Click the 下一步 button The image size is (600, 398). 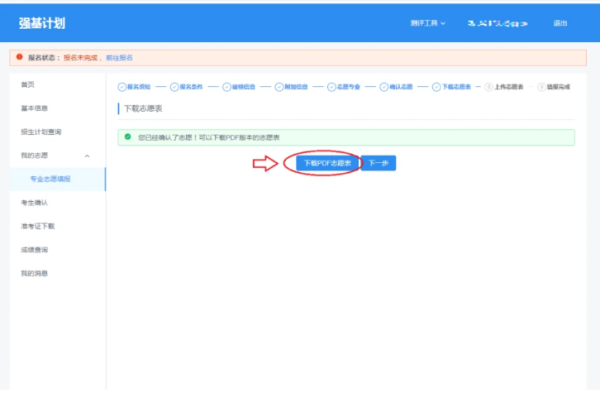[378, 163]
